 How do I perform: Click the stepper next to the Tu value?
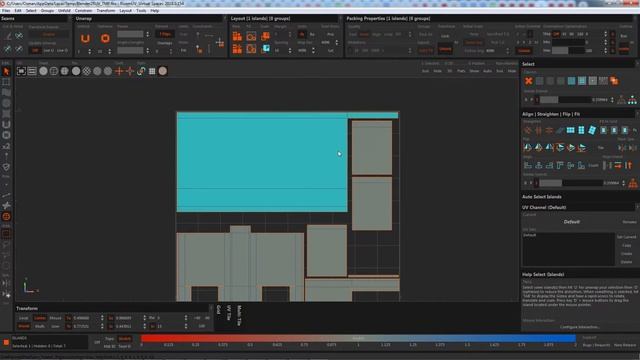coord(102,318)
